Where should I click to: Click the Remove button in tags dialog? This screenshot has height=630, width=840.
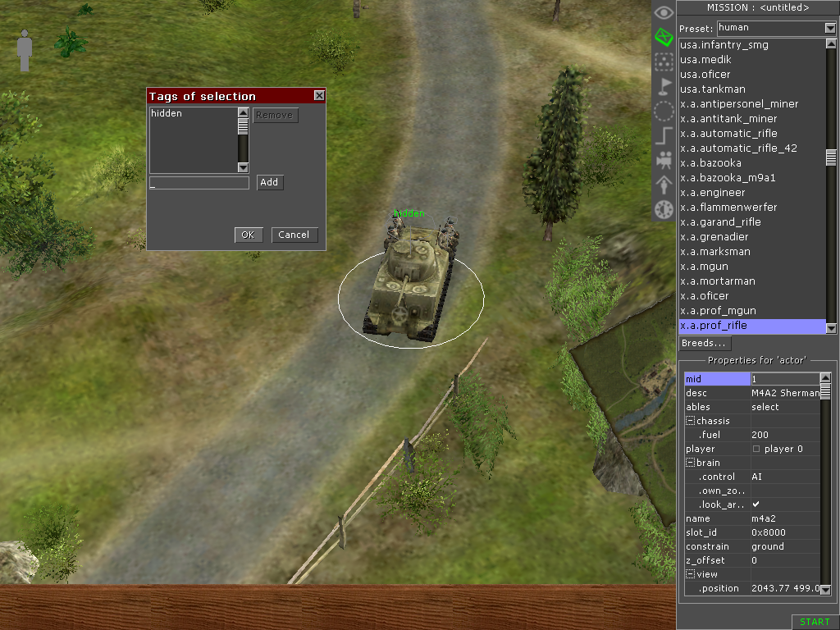pos(275,115)
